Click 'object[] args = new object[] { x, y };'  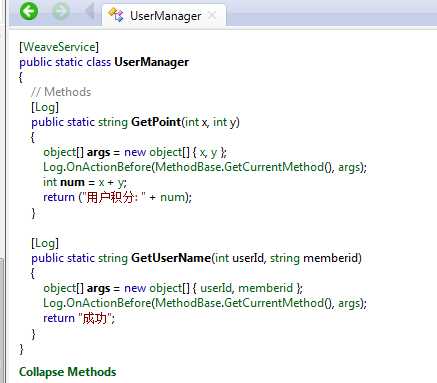[x=135, y=152]
